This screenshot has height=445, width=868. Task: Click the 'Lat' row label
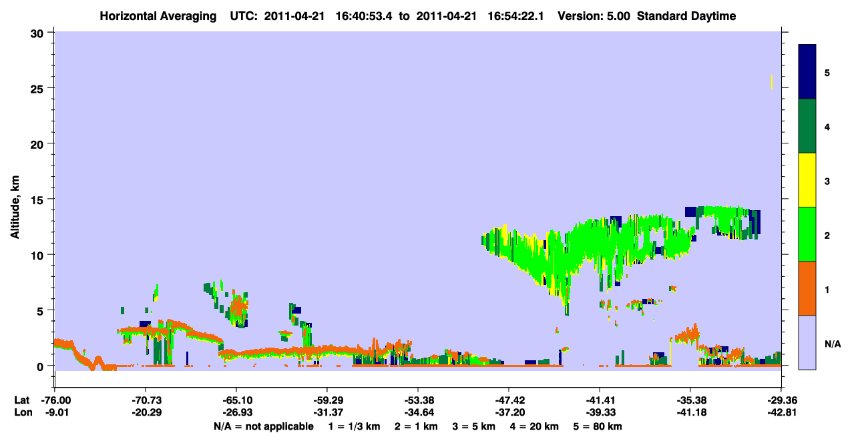21,400
